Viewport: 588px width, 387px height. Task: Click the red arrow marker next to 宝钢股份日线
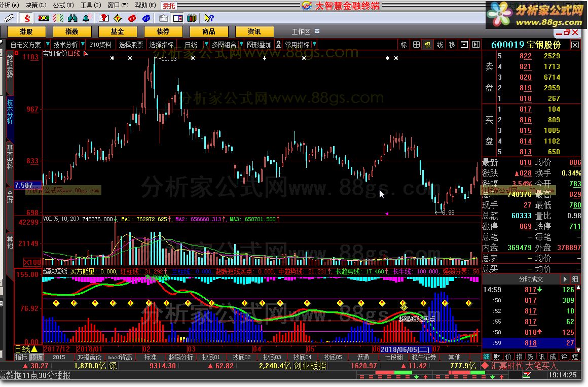[x=86, y=54]
